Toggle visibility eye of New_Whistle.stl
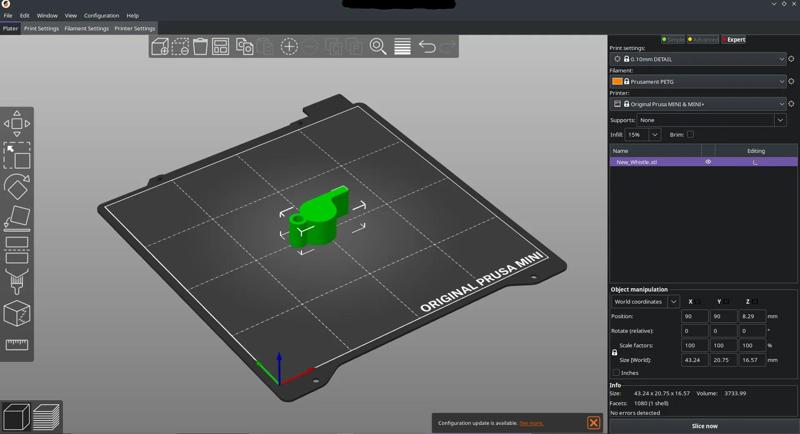The height and width of the screenshot is (434, 800). point(708,162)
